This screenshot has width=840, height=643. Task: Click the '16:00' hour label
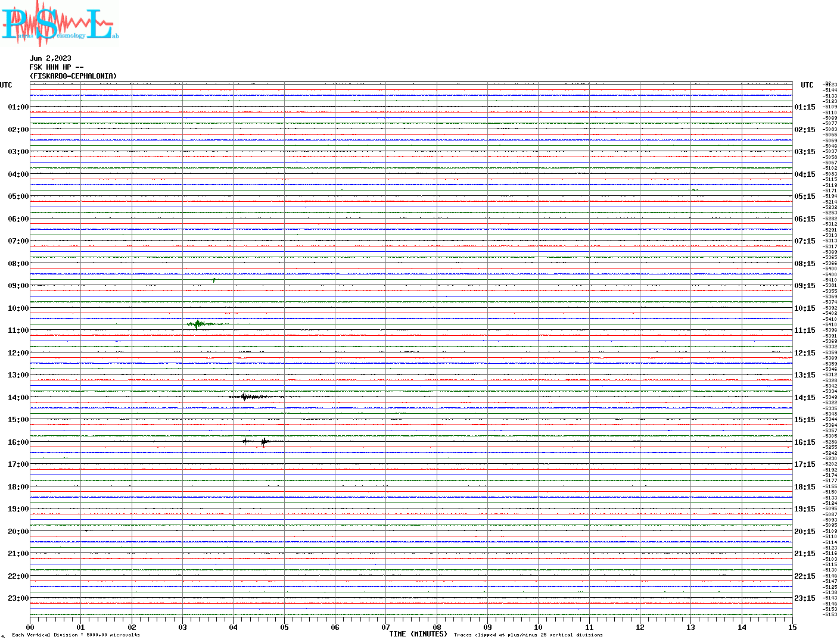coord(18,442)
